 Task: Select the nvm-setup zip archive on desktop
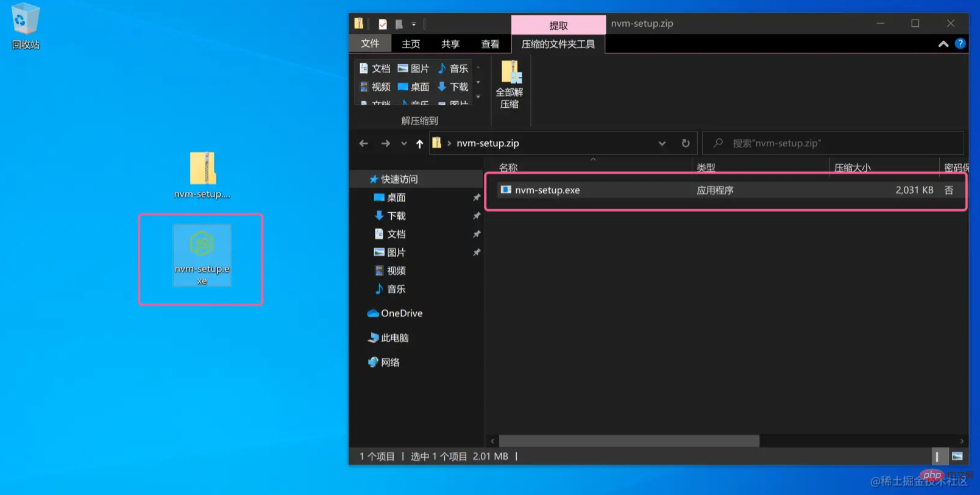(202, 176)
